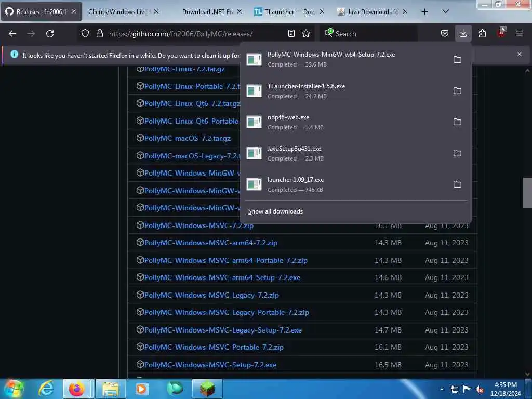This screenshot has height=399, width=532.
Task: Open the Pocket save icon
Action: [445, 33]
